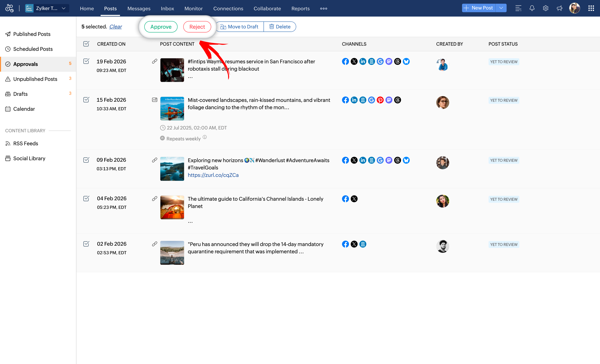Screen dimensions: 600x364
Task: Open the zurl.co/cqZCa link
Action: [213, 175]
